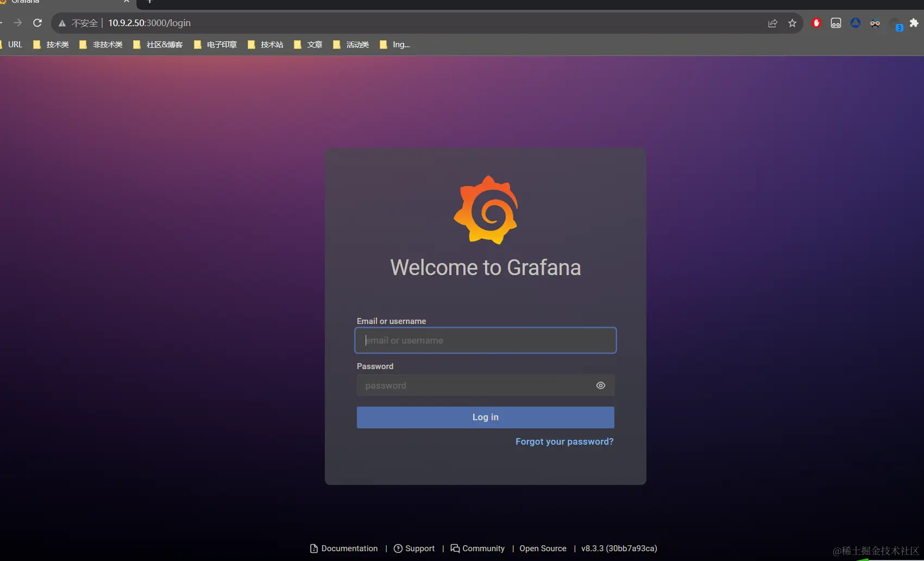Open the 社区&博客 bookmark folder
Screen dimensions: 924x561
tap(158, 45)
